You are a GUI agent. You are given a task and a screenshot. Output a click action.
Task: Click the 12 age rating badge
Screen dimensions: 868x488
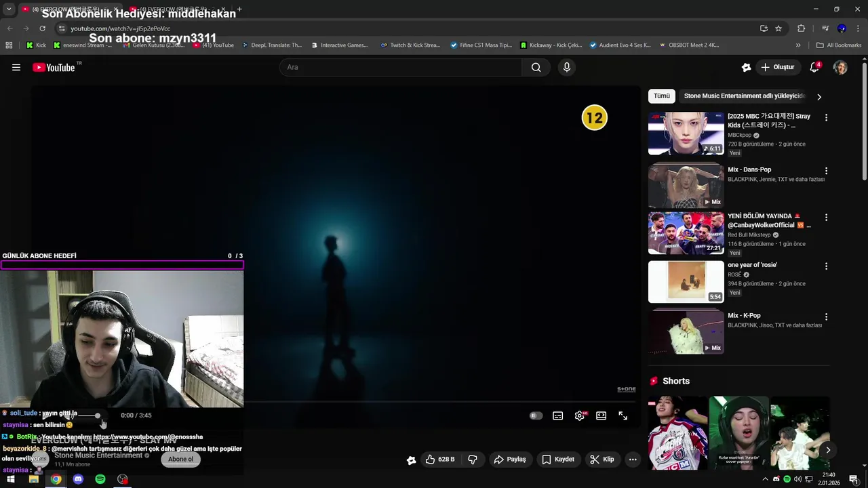(x=595, y=118)
